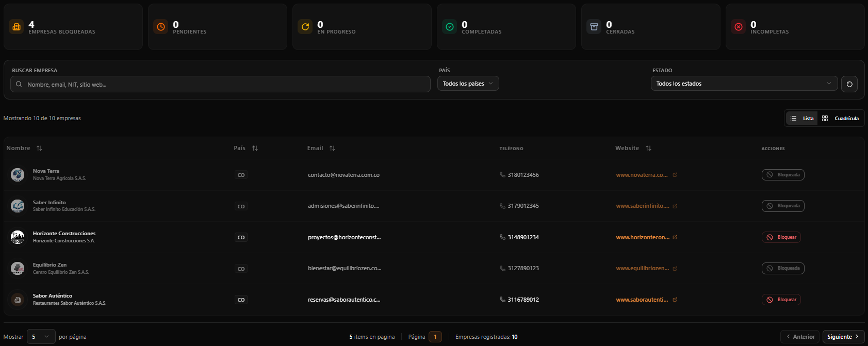
Task: Switch to Lista view
Action: [802, 118]
